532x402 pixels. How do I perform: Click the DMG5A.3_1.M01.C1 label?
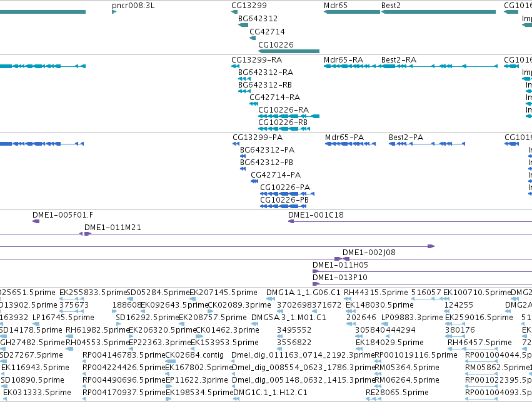289,318
